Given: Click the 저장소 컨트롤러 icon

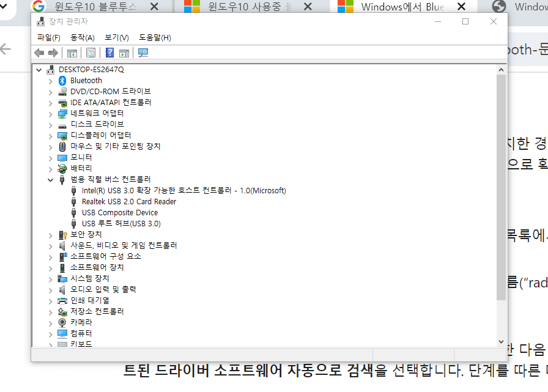Looking at the screenshot, I should 62,312.
